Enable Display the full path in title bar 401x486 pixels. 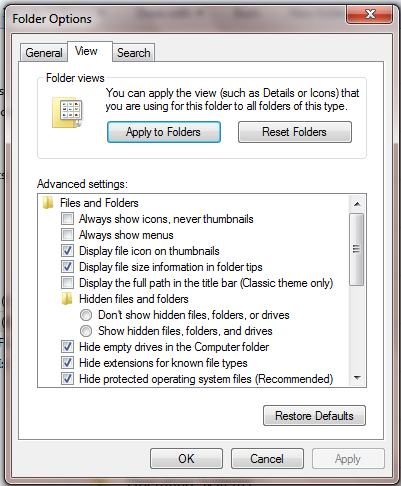67,283
